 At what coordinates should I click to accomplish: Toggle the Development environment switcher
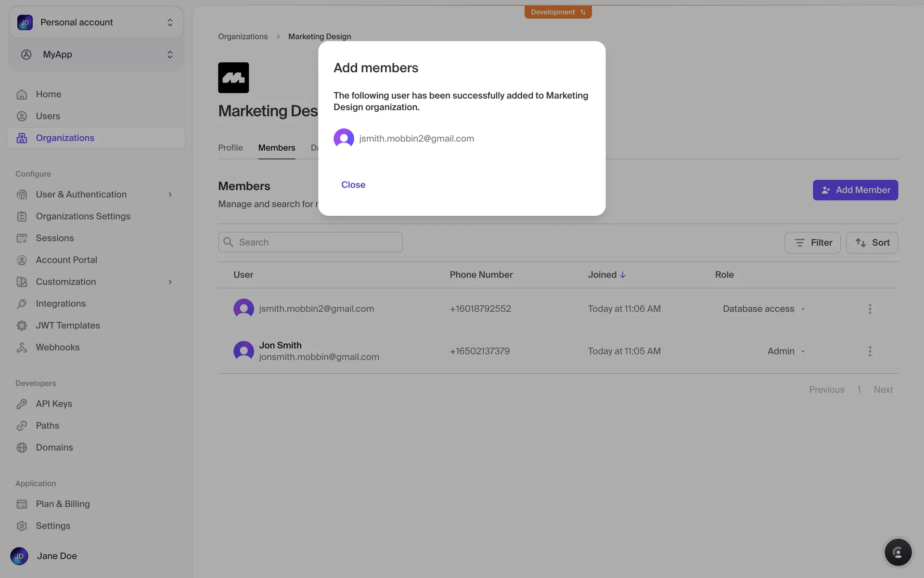tap(558, 12)
